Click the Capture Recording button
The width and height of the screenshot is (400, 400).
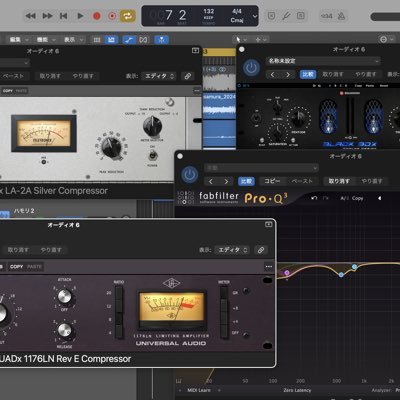point(112,16)
